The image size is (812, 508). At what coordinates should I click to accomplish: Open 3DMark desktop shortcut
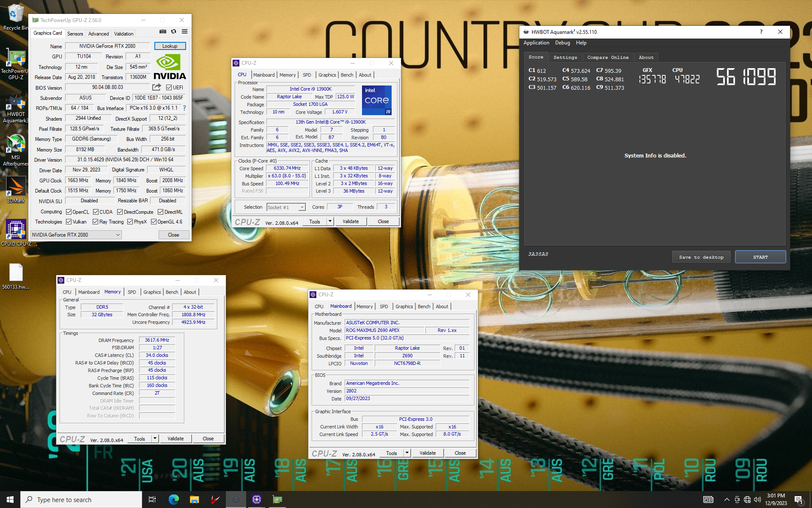pos(15,190)
